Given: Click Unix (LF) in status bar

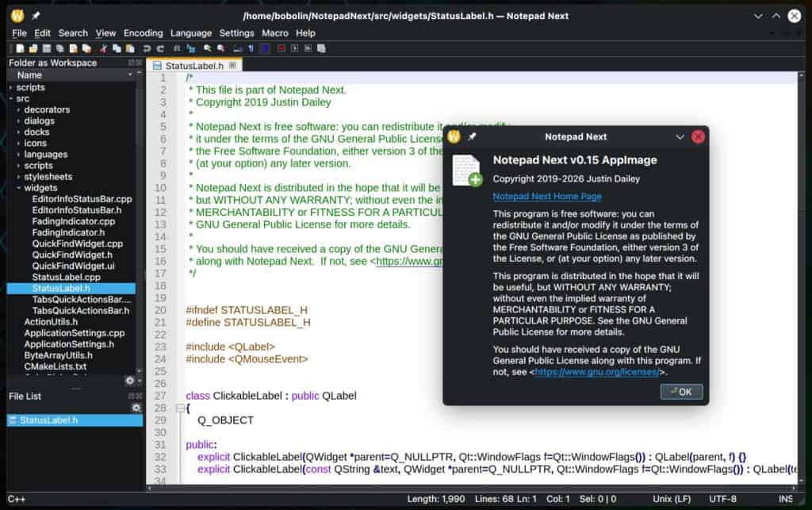Looking at the screenshot, I should click(672, 499).
